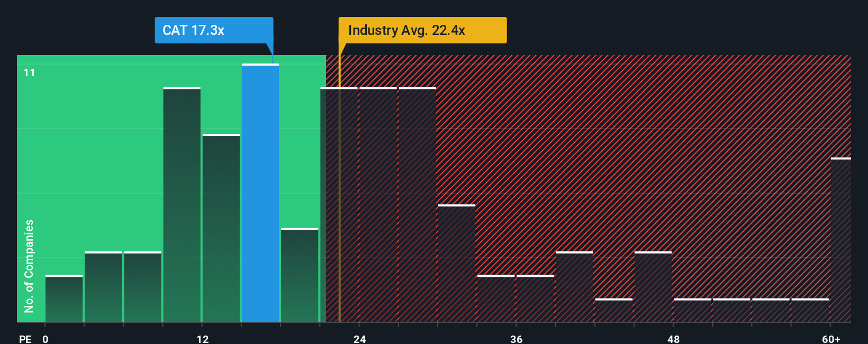Click the x-axis tick label 48
The height and width of the screenshot is (344, 868).
[673, 339]
